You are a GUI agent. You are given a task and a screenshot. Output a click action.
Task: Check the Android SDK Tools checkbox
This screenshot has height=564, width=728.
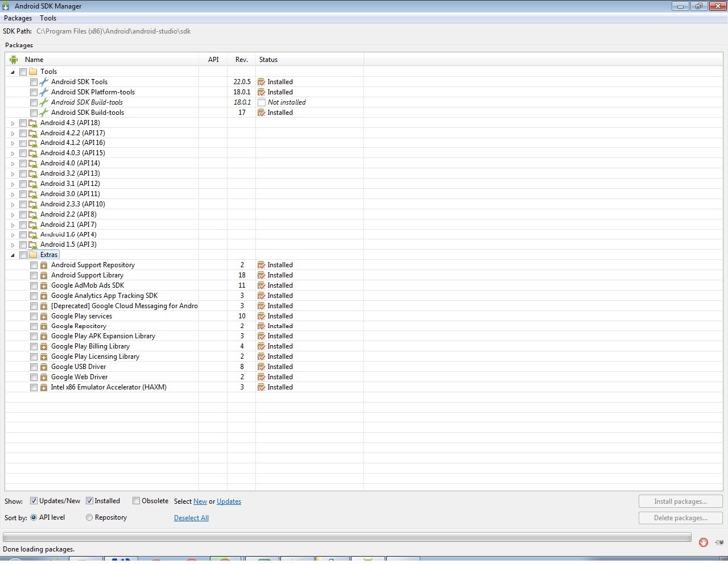[34, 82]
